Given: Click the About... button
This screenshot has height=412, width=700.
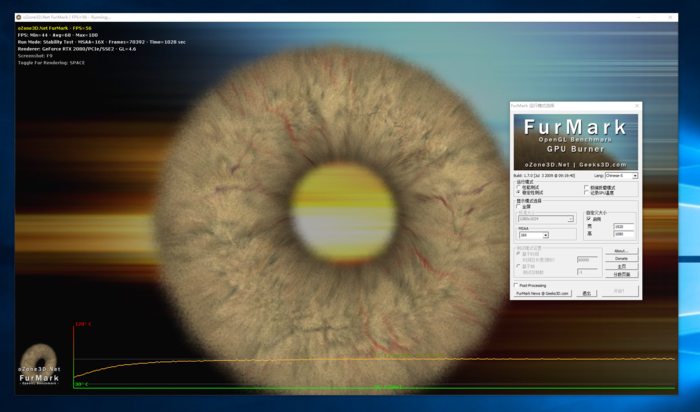Looking at the screenshot, I should pos(621,251).
